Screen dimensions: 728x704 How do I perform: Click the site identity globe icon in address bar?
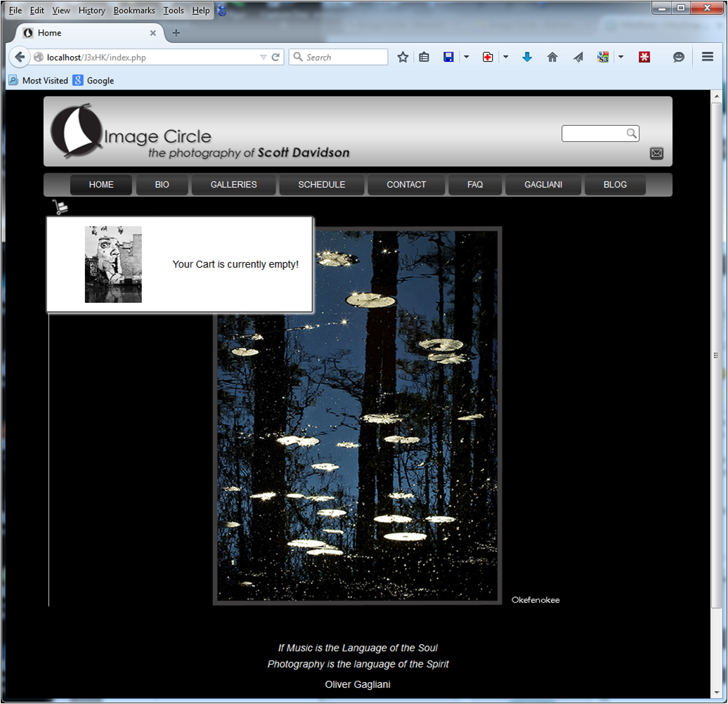tap(39, 57)
